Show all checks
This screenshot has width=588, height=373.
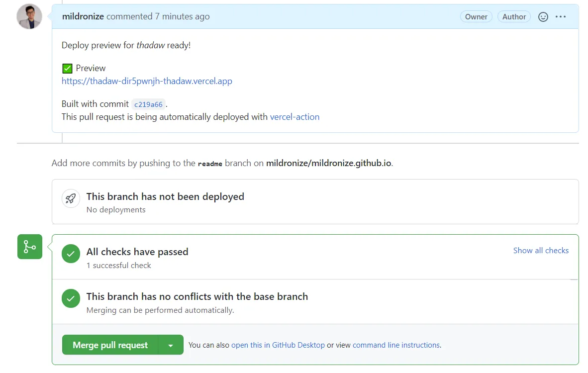(x=541, y=251)
